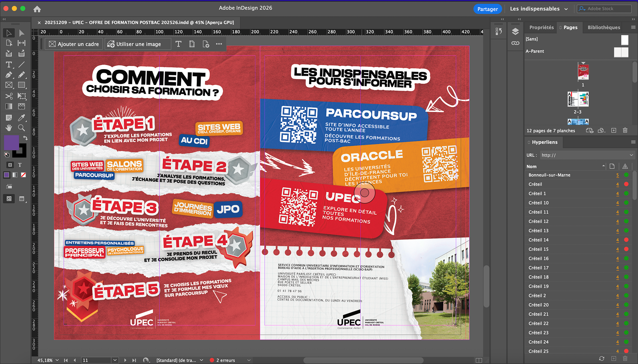
Task: Choose the Eyedropper tool
Action: click(22, 117)
